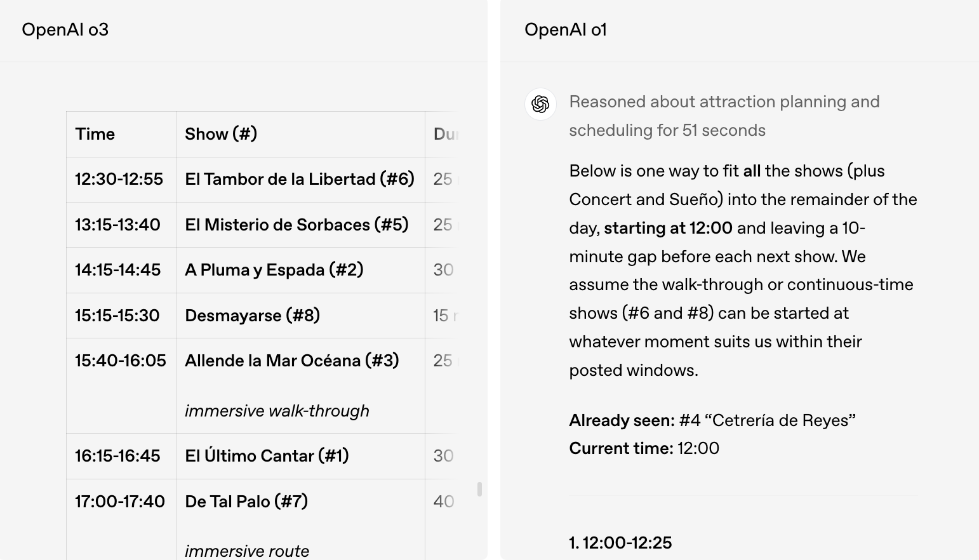The height and width of the screenshot is (560, 979).
Task: Click the "Time" column header
Action: (95, 134)
